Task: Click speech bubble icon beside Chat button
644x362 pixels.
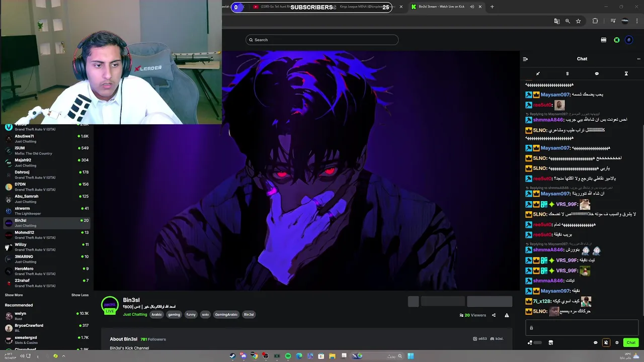Action: (x=596, y=342)
